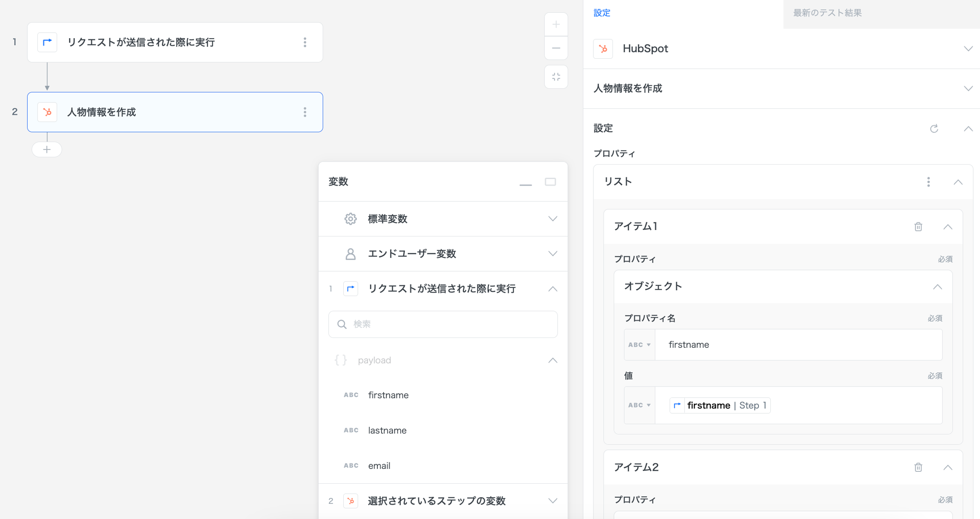Expand the エンドユーザー変数 section
Viewport: 980px width, 519px height.
(552, 254)
